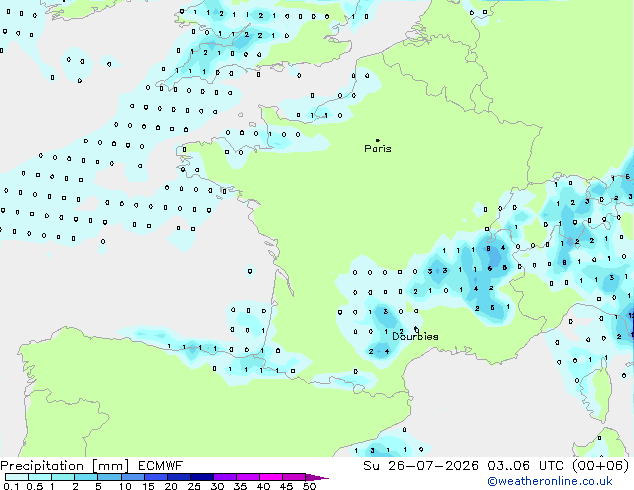Click the '0.1' legend scale value
This screenshot has width=634, height=490.
11,486
